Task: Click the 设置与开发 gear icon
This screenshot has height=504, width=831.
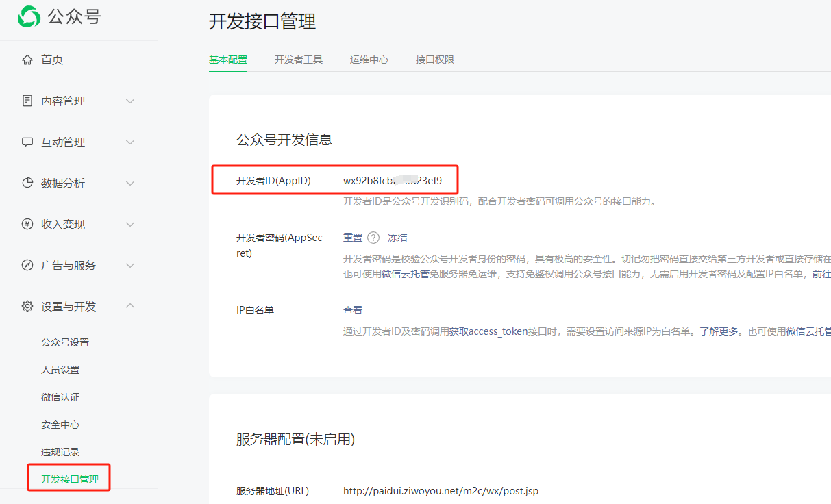Action: coord(27,306)
